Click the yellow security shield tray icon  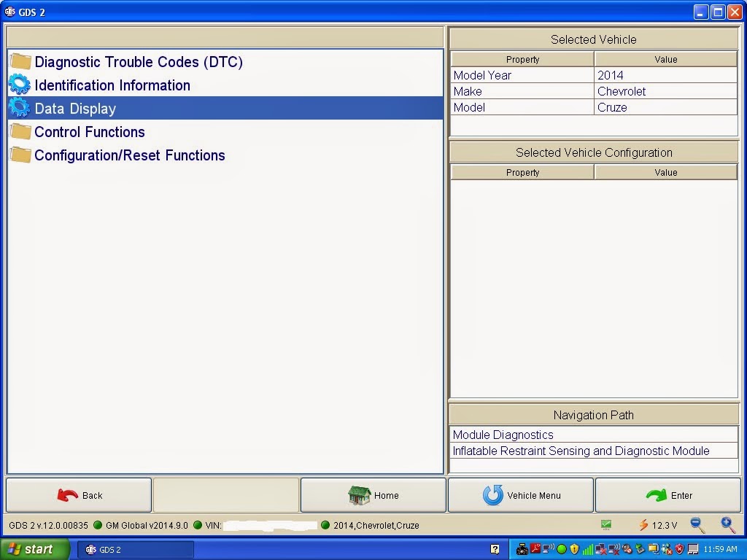575,549
